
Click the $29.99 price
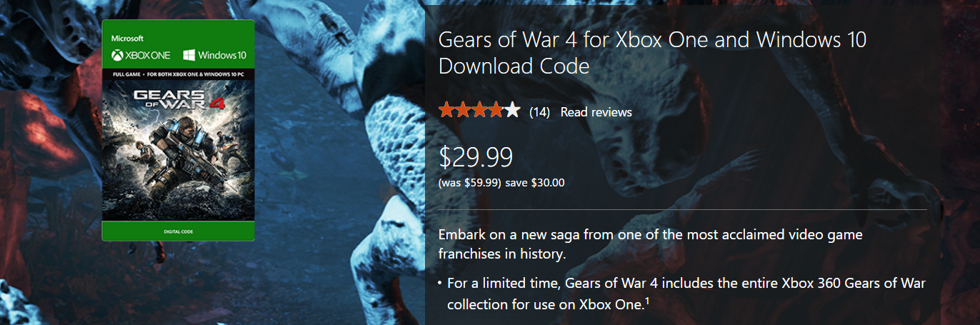475,157
